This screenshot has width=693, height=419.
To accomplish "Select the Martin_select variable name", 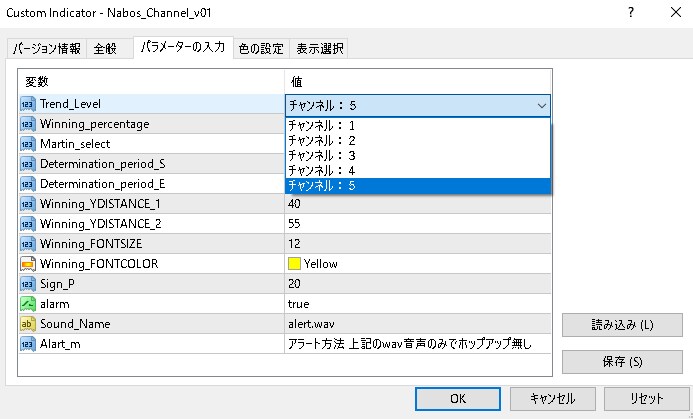I will tap(75, 144).
